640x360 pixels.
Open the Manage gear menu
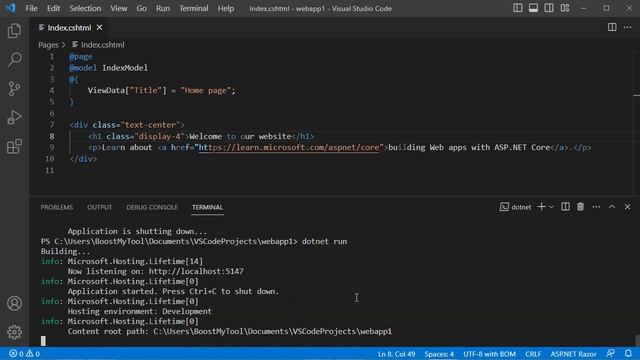pyautogui.click(x=14, y=332)
